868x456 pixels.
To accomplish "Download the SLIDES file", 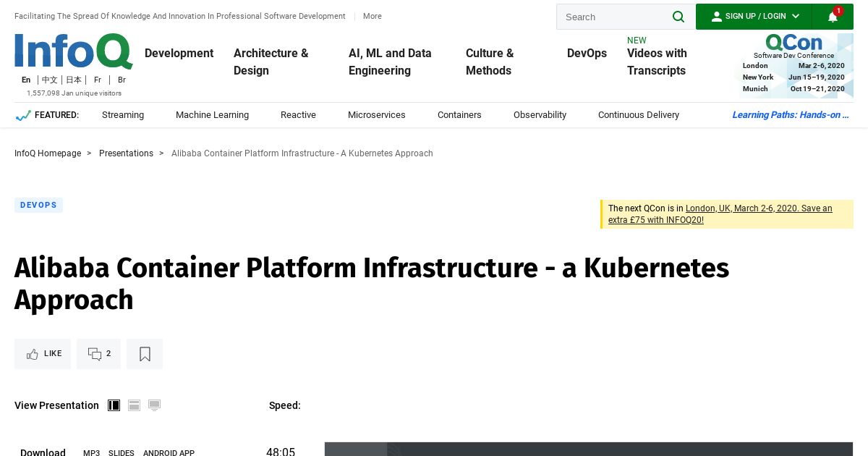I will [122, 452].
